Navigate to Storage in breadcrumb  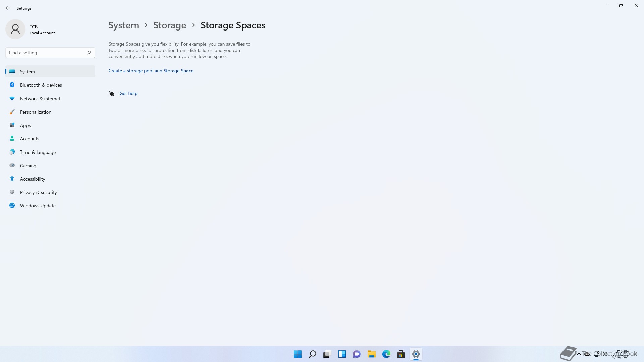170,25
